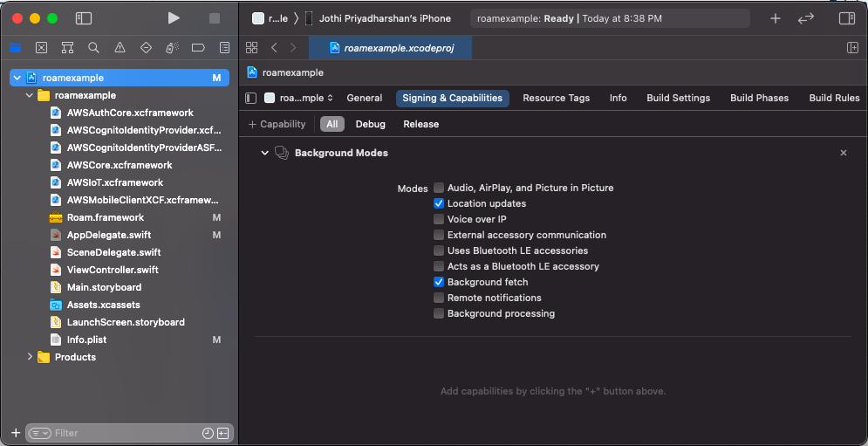Click roamexample in the jump bar
Viewport: 868px width, 446px height.
285,72
